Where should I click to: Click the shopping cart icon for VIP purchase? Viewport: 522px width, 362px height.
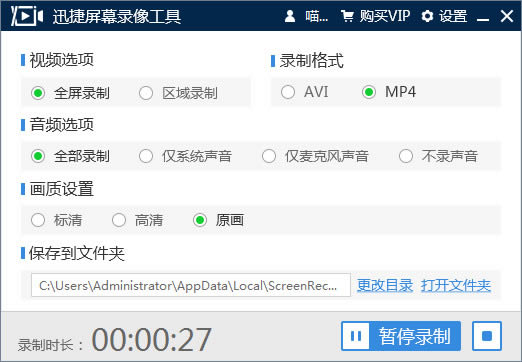pos(347,16)
